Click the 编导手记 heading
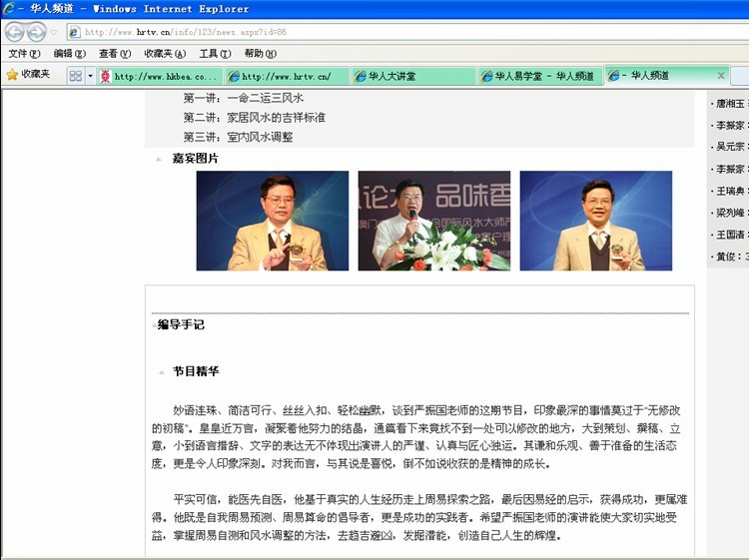 181,325
